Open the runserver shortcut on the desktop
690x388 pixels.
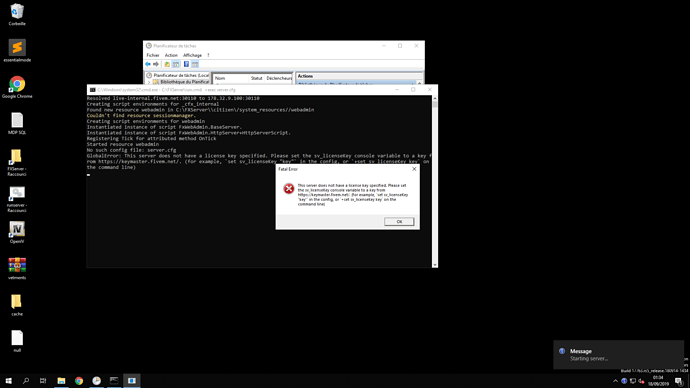[17, 199]
